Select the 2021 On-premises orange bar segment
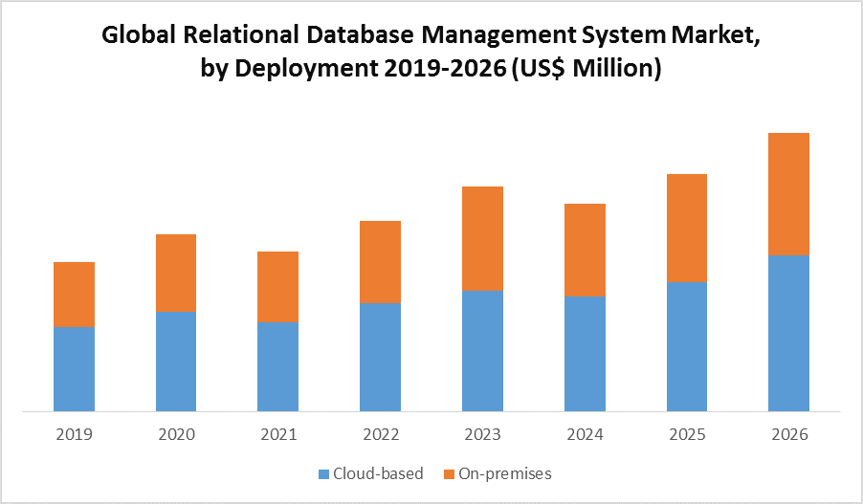 (278, 287)
